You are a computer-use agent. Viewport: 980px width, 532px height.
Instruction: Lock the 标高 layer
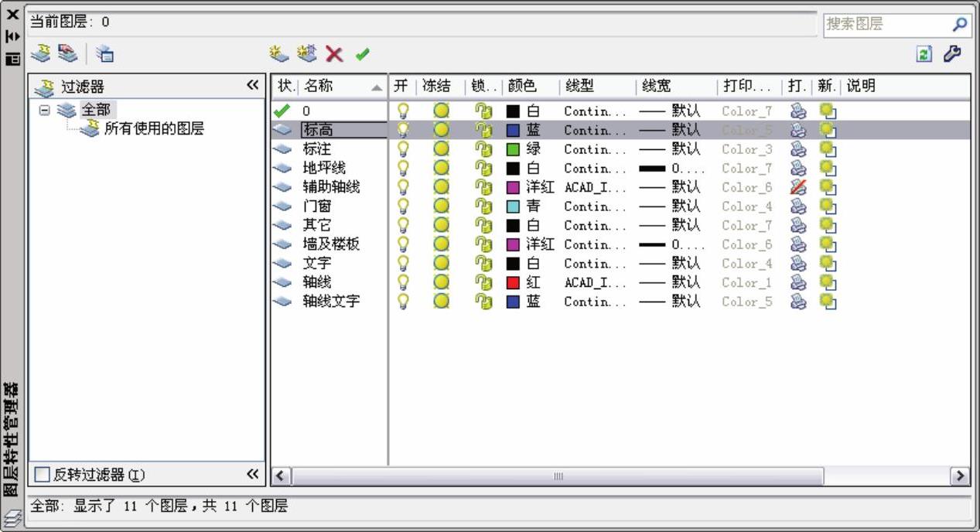(483, 130)
